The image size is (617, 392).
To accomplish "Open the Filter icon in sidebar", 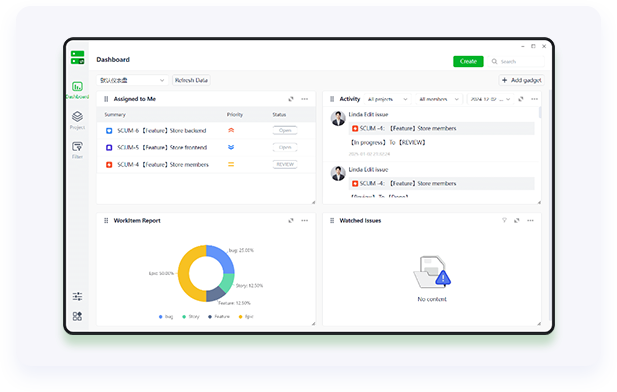I will click(x=77, y=150).
